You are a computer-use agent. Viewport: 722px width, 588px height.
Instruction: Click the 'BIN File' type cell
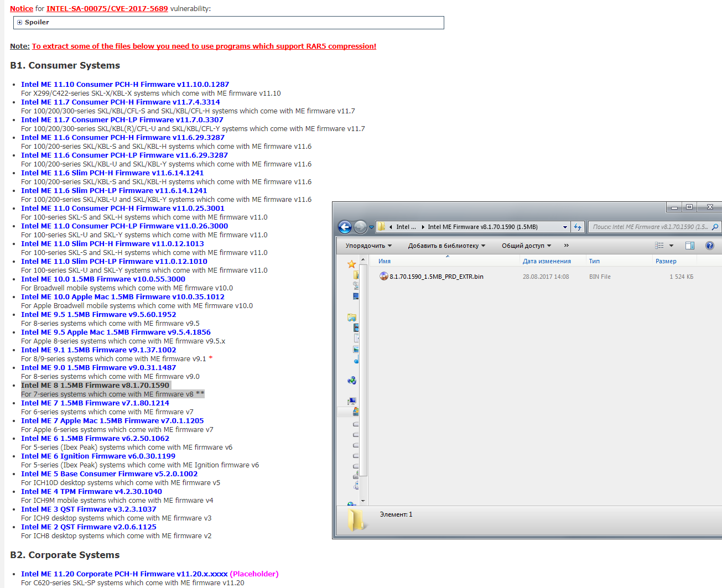pos(600,277)
